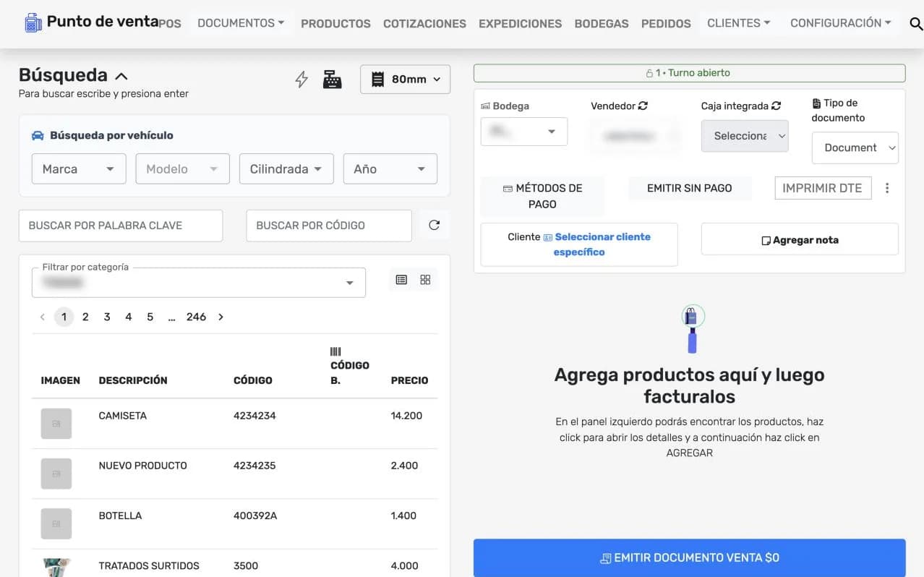Screen dimensions: 924x577
Task: Click the lightning bolt quick action icon
Action: click(x=301, y=80)
